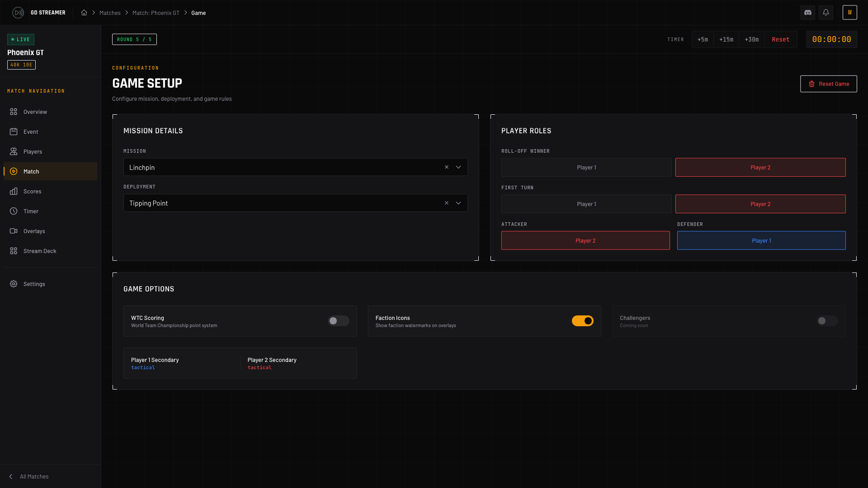Expand the Mission dropdown showing Linchpin
The height and width of the screenshot is (488, 868).
(458, 167)
